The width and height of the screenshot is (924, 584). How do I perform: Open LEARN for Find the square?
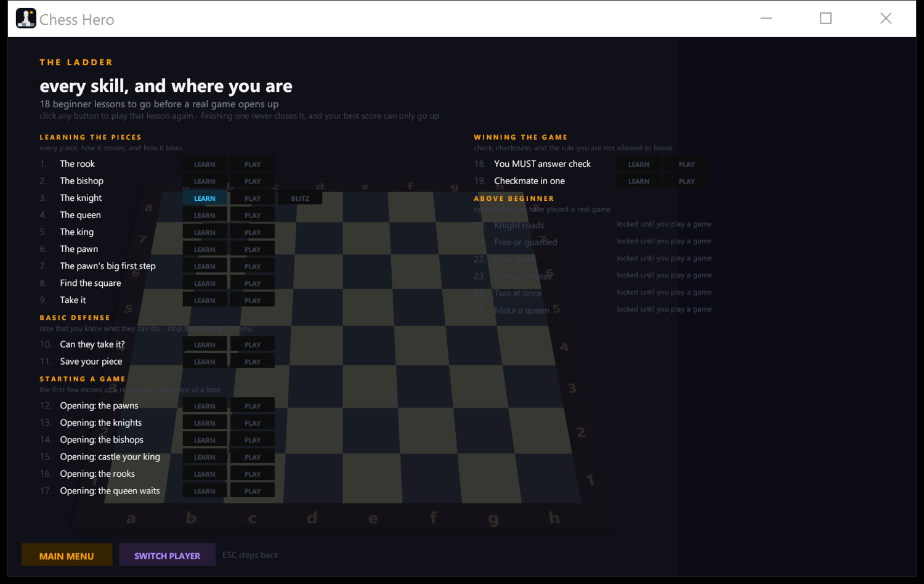tap(205, 283)
